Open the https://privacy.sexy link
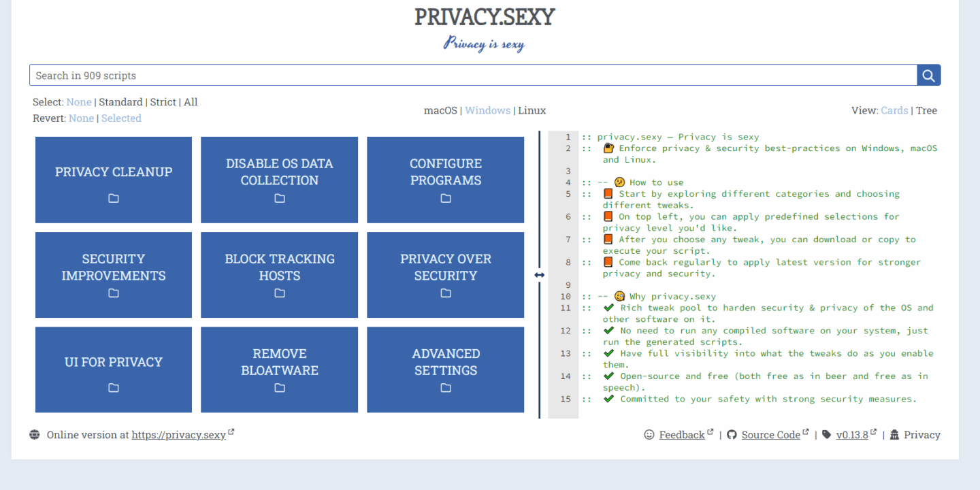980x490 pixels. pos(179,435)
